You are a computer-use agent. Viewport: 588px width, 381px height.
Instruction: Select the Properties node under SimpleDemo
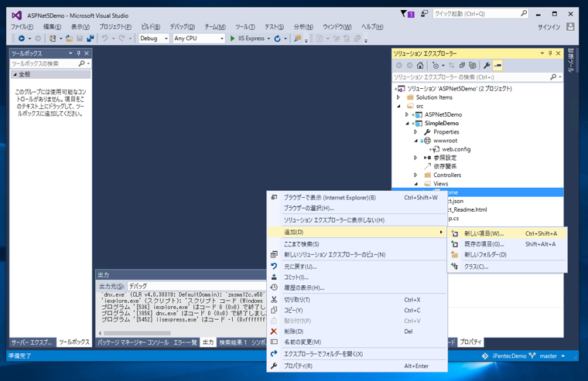(x=446, y=132)
